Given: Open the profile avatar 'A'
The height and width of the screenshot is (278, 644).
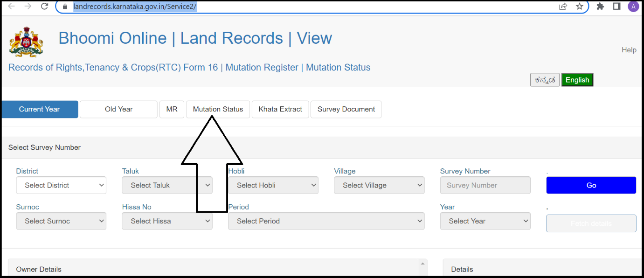Looking at the screenshot, I should pos(633,7).
